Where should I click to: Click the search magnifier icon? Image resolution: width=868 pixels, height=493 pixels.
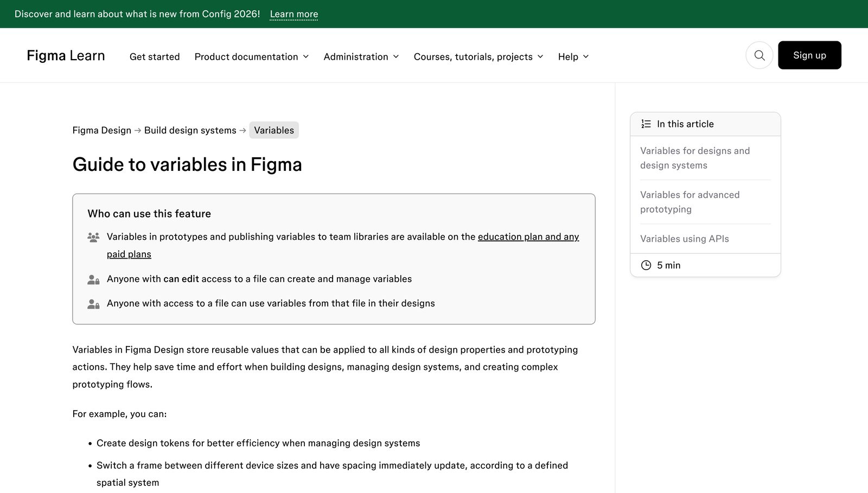[x=759, y=55]
